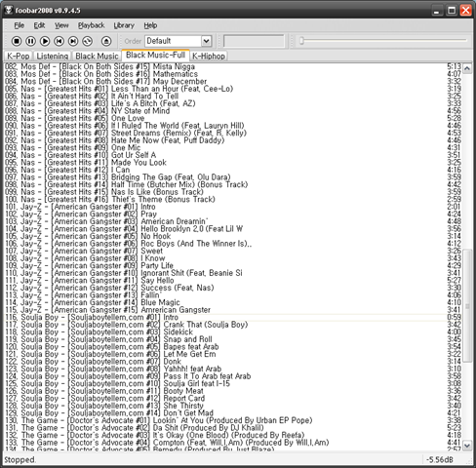Select track 097 Bridging The Gap
Image resolution: width=476 pixels, height=468 pixels.
(233, 177)
